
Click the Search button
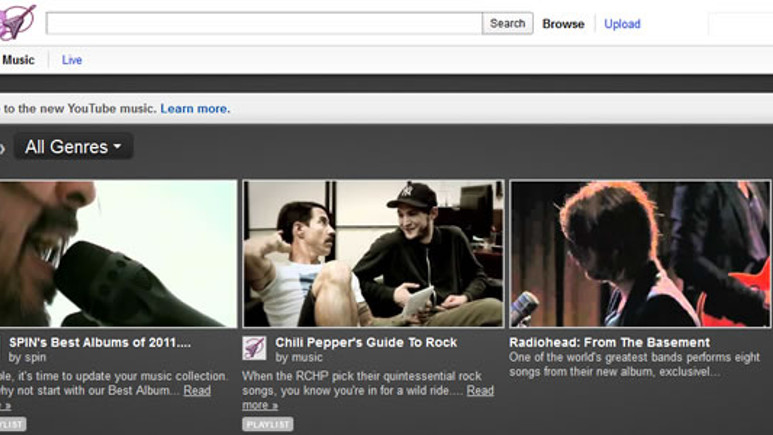coord(507,24)
